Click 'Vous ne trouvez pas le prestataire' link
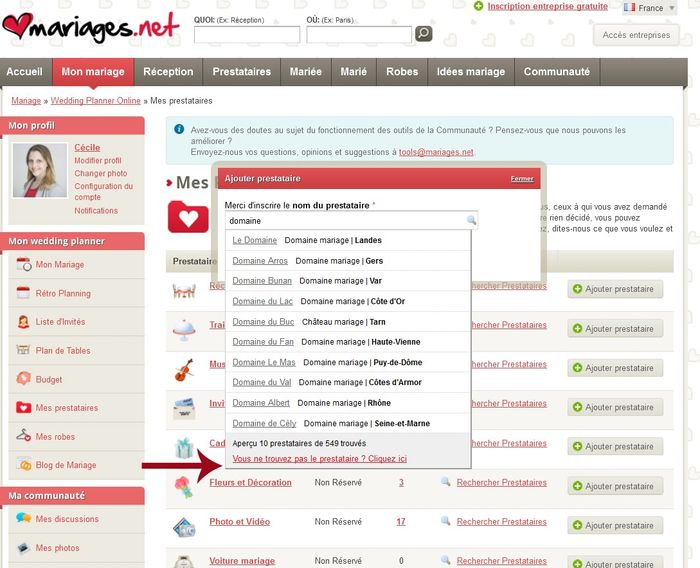The height and width of the screenshot is (568, 700). tap(320, 459)
